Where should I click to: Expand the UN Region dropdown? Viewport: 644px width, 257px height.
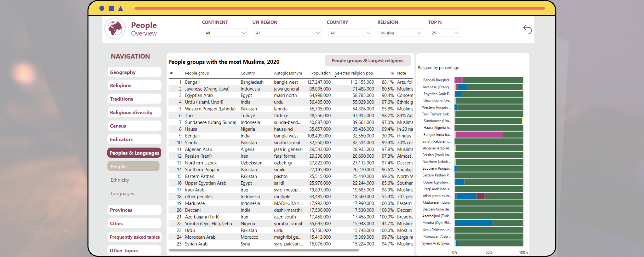click(287, 33)
